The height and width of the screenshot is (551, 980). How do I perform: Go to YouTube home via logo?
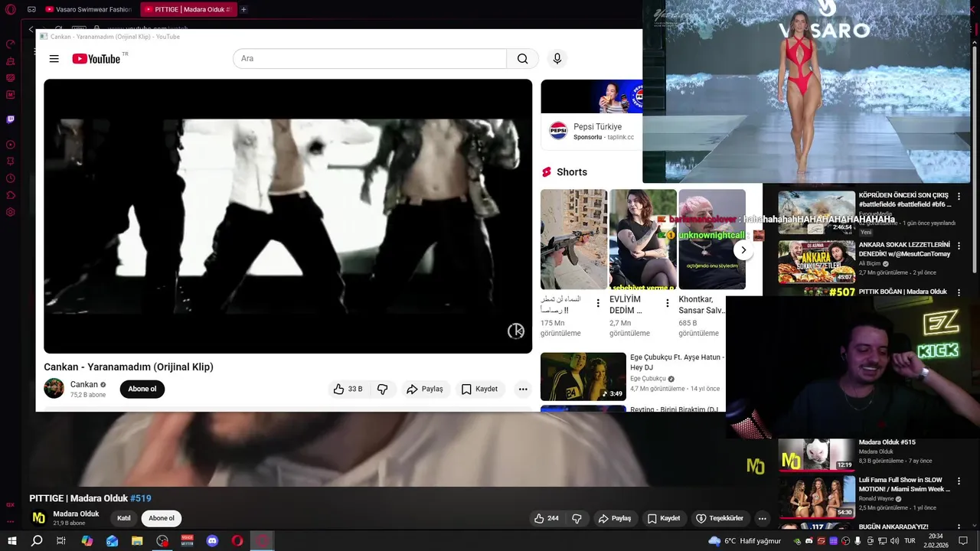coord(96,59)
